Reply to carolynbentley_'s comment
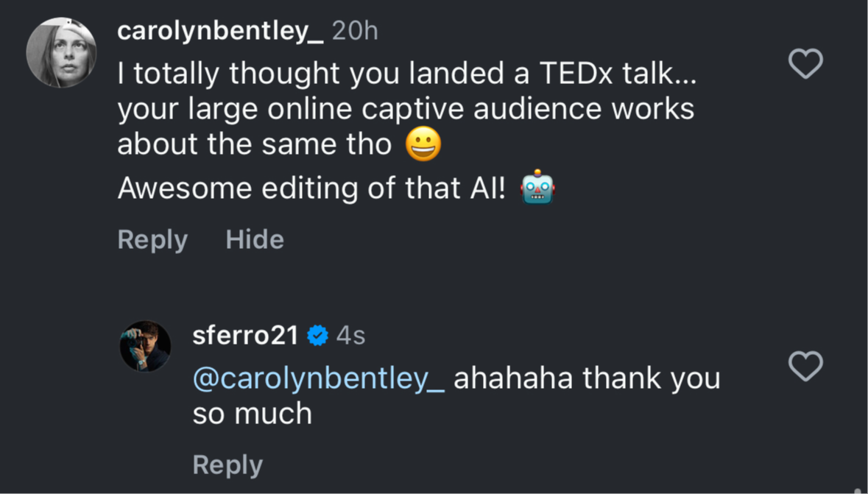 152,240
